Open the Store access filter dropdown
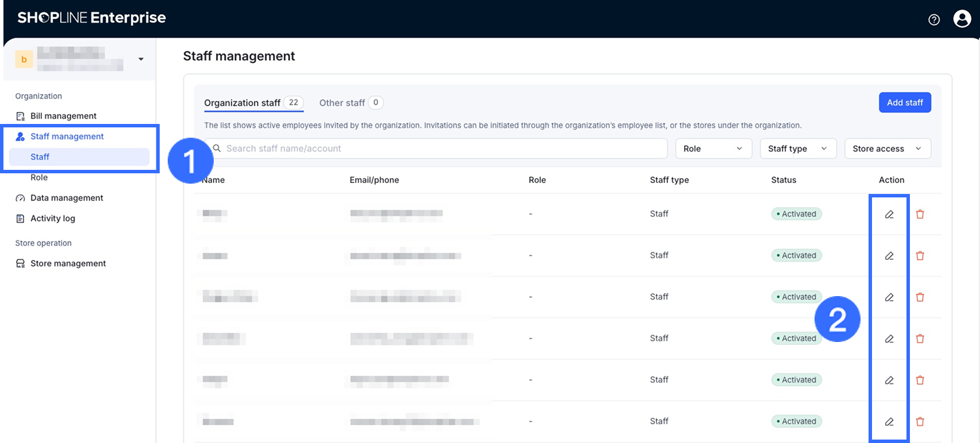The width and height of the screenshot is (980, 443). pos(887,149)
